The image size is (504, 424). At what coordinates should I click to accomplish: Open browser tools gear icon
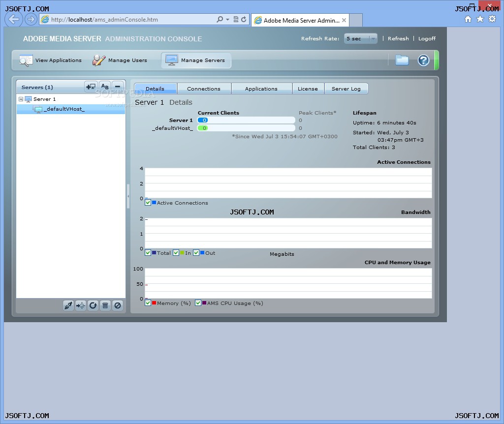pos(492,19)
